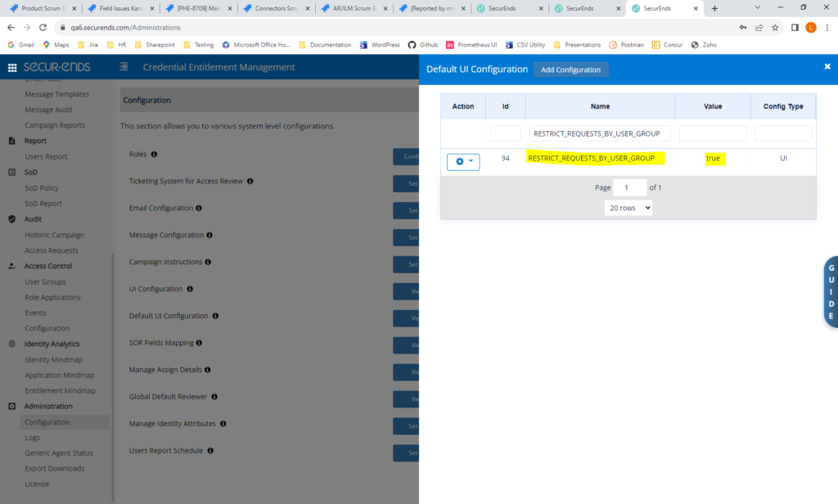Viewport: 838px width, 504px height.
Task: Sort table by Value column header
Action: (x=713, y=106)
